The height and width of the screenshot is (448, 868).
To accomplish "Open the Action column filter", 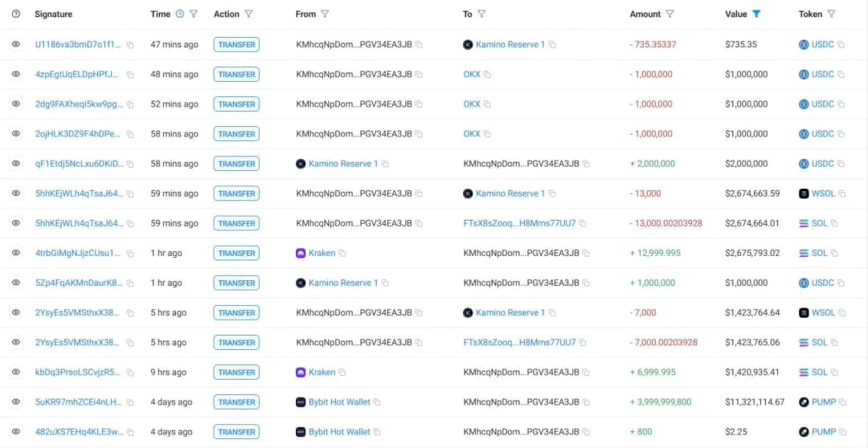I will pyautogui.click(x=248, y=14).
